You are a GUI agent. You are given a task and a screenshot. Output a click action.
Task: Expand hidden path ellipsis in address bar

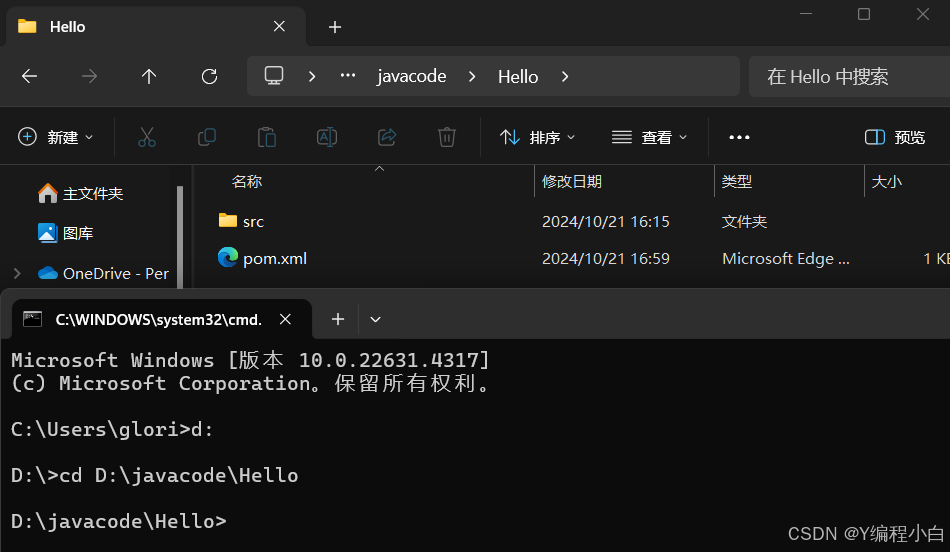point(348,76)
